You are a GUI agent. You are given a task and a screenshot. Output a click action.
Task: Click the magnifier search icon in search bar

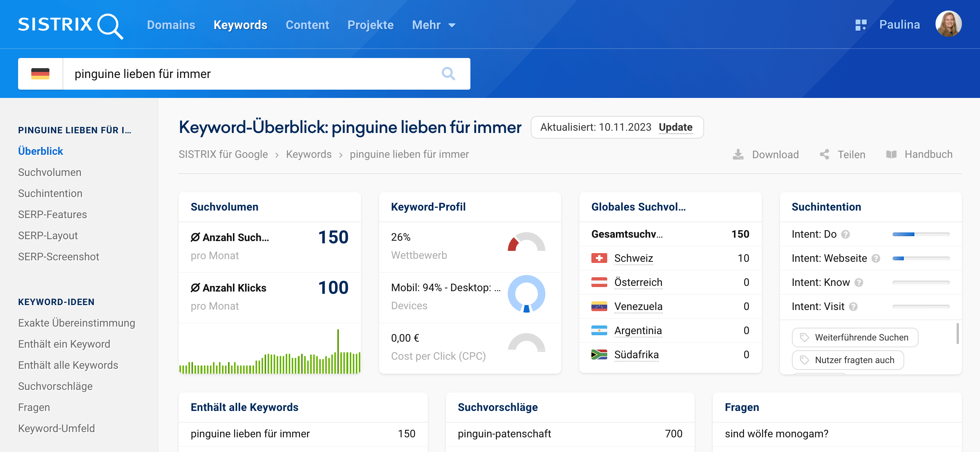pyautogui.click(x=448, y=73)
